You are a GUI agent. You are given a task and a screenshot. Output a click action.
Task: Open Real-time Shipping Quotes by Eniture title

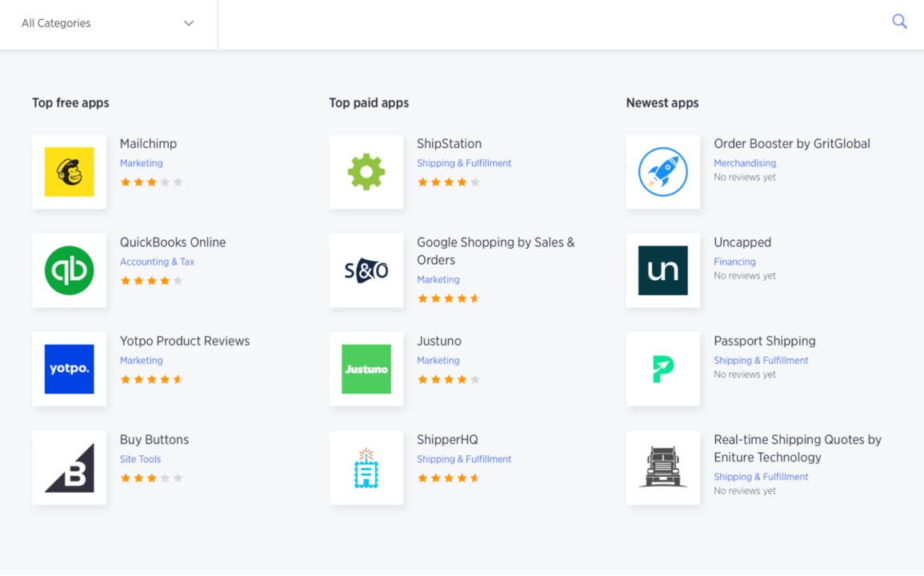[798, 449]
